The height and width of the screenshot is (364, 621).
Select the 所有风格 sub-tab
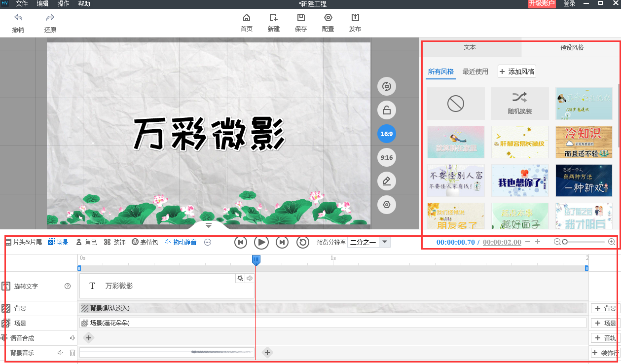(441, 72)
